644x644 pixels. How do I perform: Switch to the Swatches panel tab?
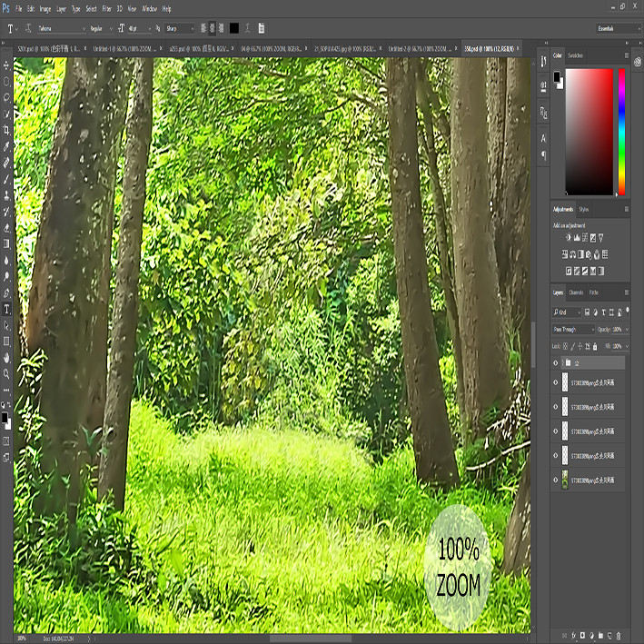click(x=575, y=55)
